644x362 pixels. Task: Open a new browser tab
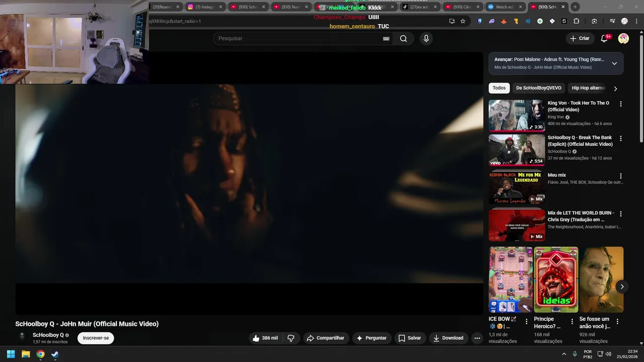(575, 7)
